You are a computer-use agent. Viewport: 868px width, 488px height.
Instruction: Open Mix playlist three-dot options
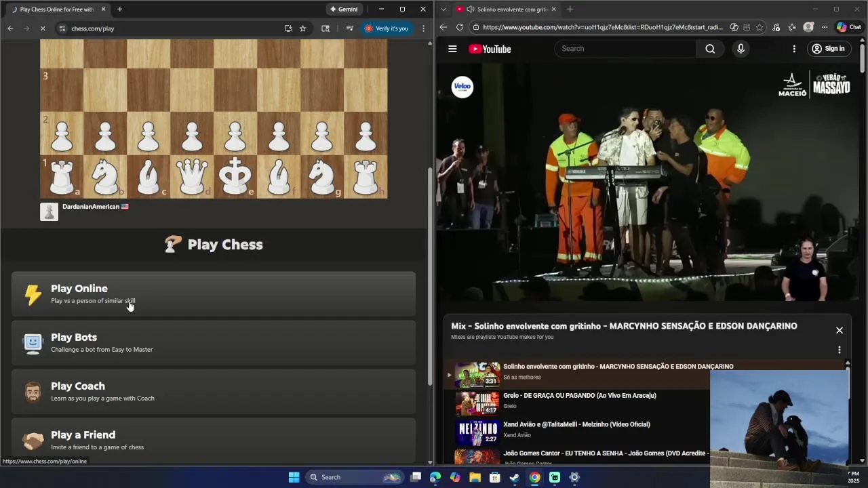pos(840,350)
